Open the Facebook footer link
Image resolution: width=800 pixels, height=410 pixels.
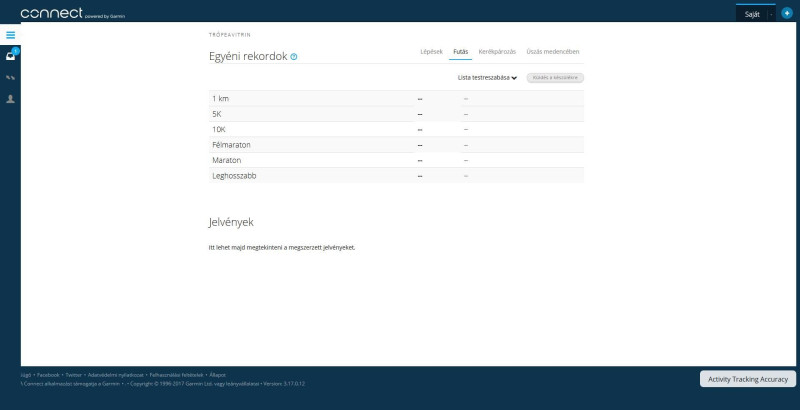pos(48,375)
